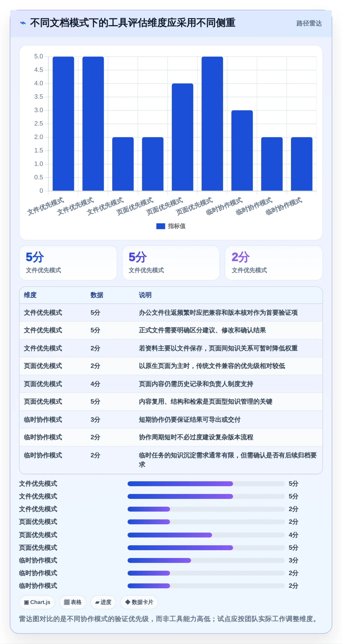Click the 数据卡片 chip
The image size is (342, 644).
pyautogui.click(x=139, y=602)
